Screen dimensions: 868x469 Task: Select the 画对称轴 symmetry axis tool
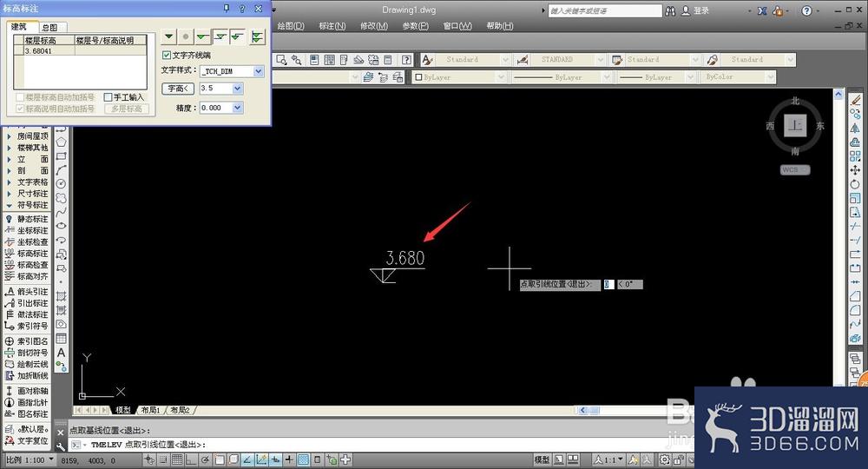coord(27,391)
